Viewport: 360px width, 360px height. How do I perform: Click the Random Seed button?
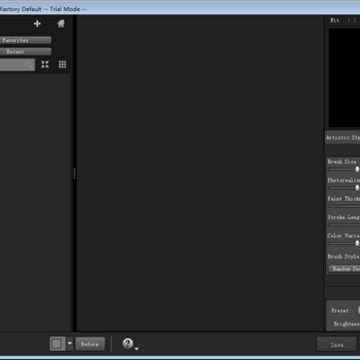click(345, 269)
